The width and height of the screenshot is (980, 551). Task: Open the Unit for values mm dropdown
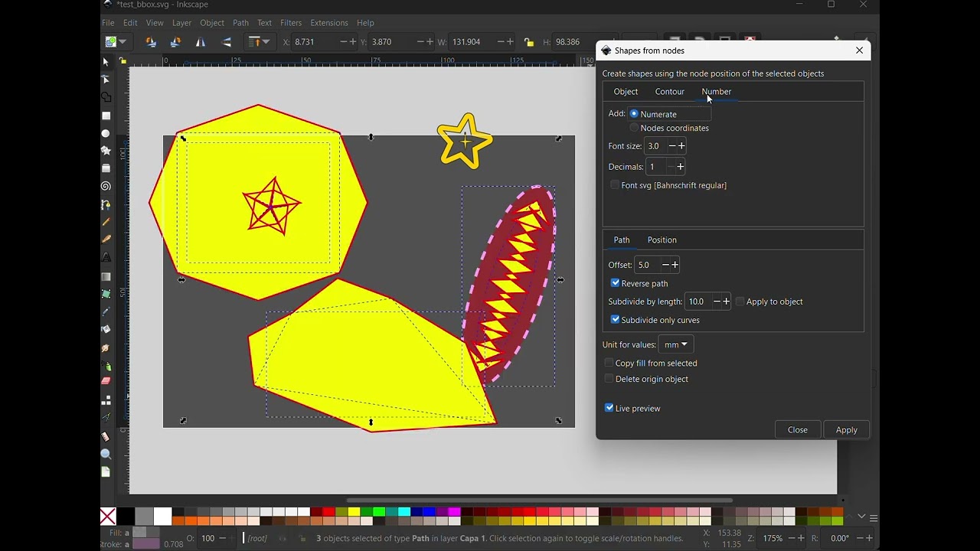676,344
